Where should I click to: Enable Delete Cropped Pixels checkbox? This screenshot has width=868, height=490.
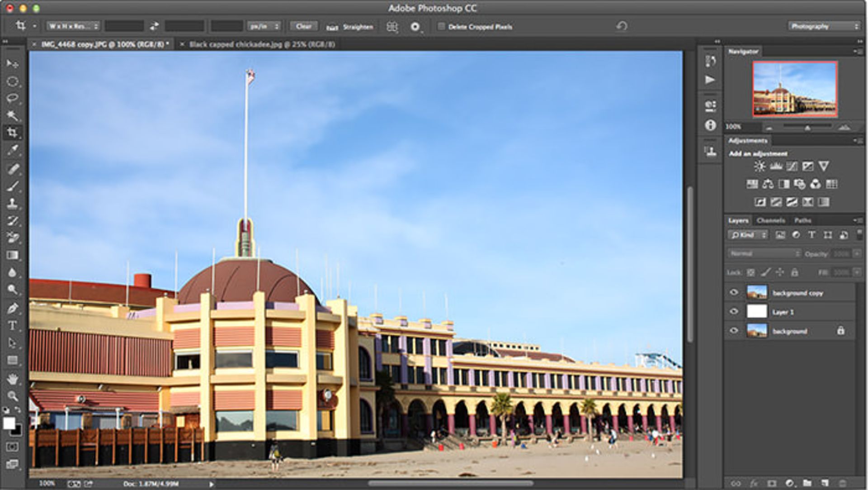point(441,27)
